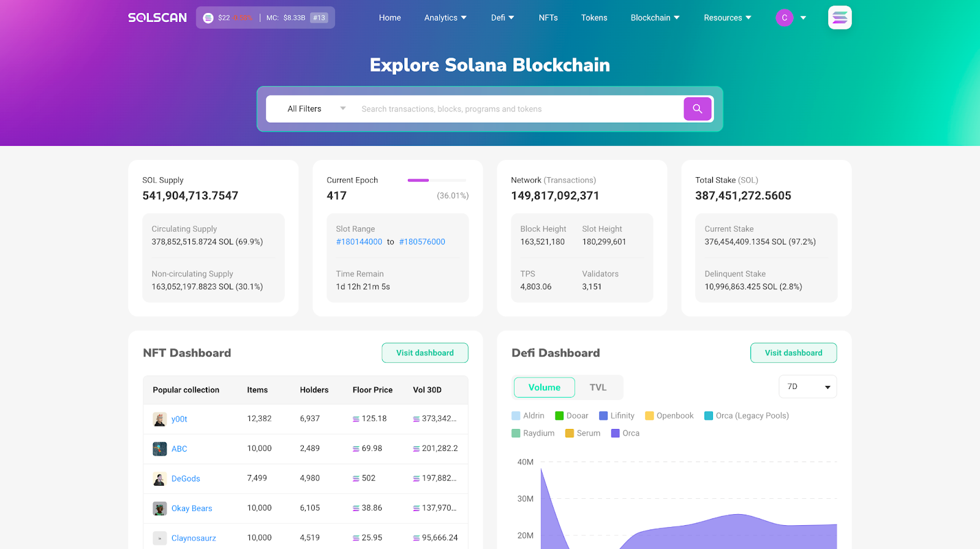Open the DeGods collection link
980x549 pixels.
[186, 479]
